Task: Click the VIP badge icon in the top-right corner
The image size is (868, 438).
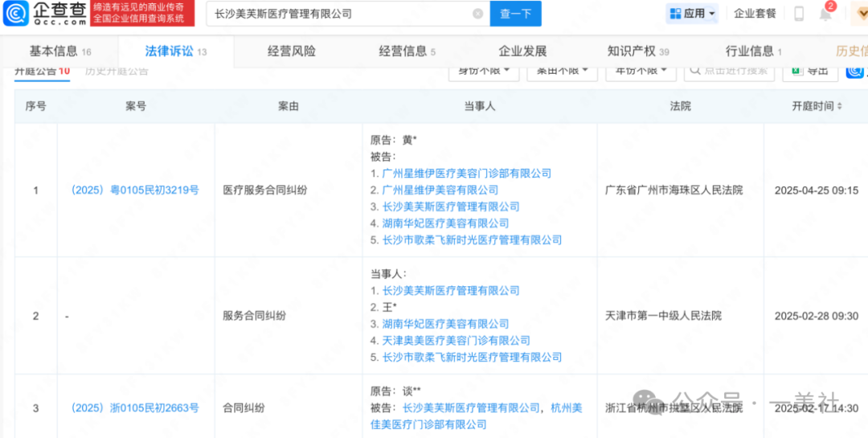Action: pos(859,14)
